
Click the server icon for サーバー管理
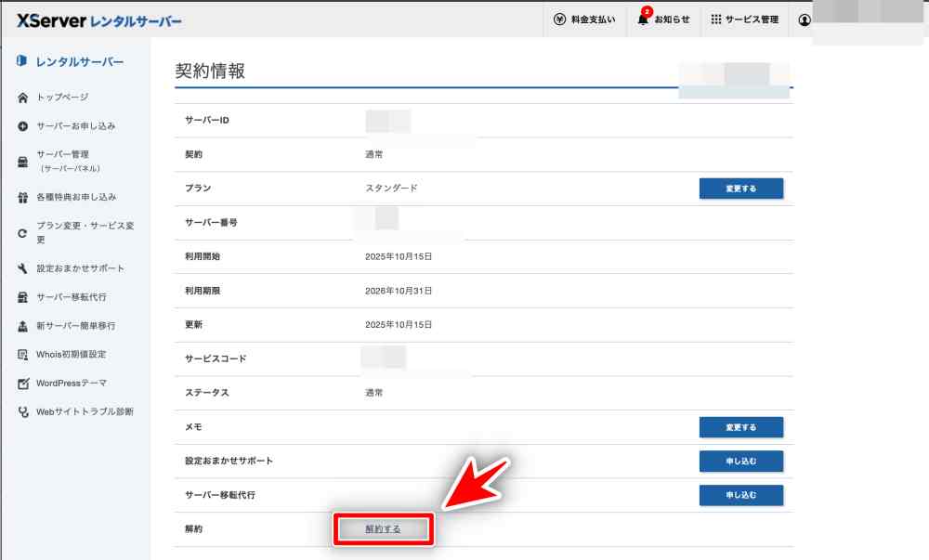point(22,162)
